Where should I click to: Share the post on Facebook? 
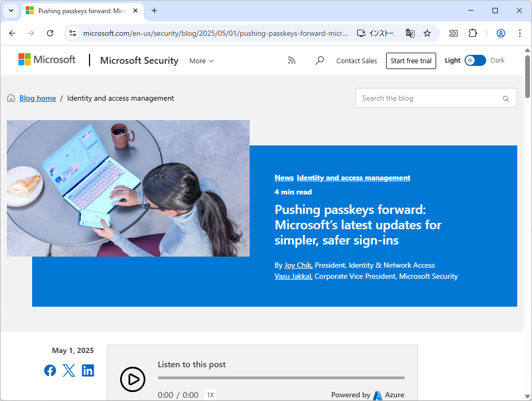point(50,370)
